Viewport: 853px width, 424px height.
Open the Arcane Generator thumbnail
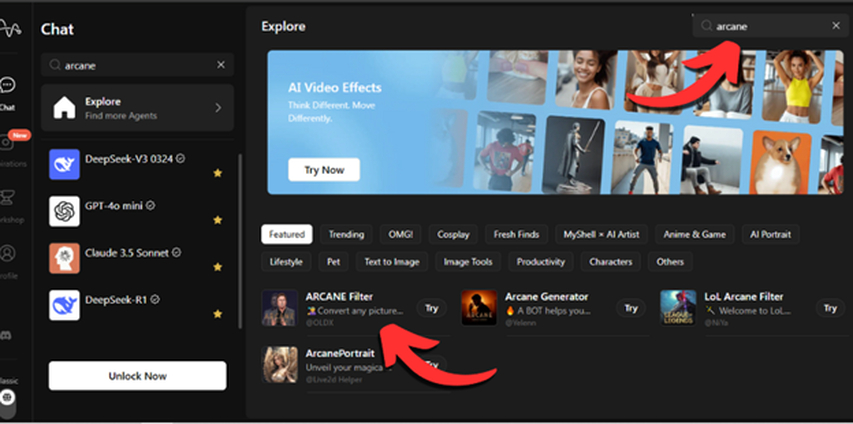[x=479, y=308]
